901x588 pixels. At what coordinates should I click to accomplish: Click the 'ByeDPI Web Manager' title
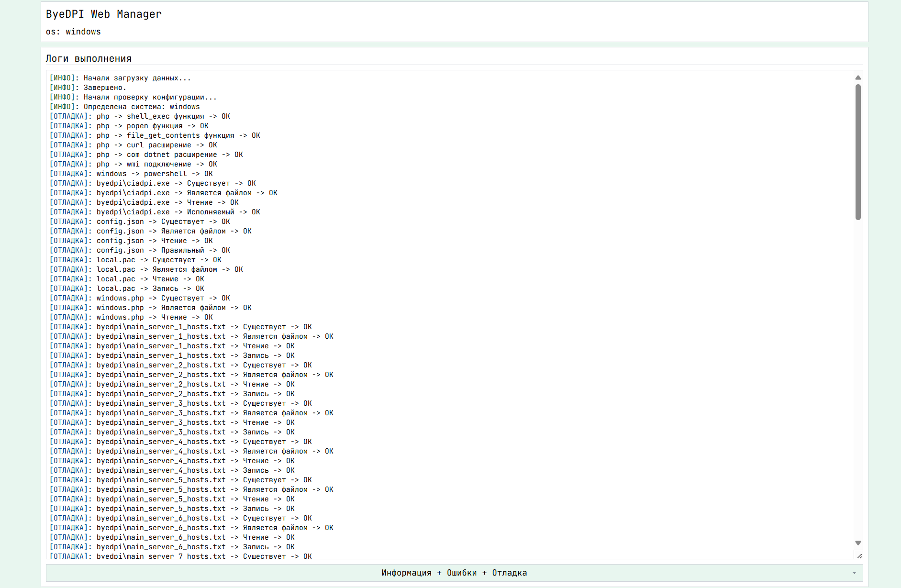pos(104,14)
